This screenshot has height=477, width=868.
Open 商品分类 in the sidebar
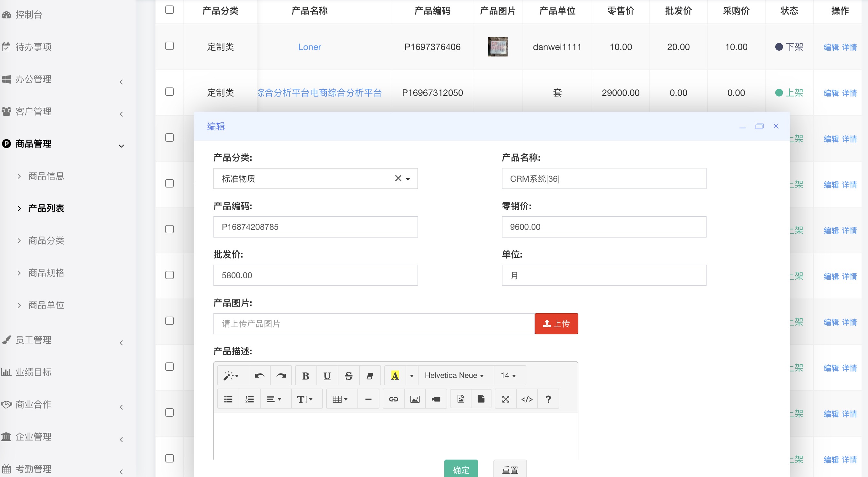46,240
